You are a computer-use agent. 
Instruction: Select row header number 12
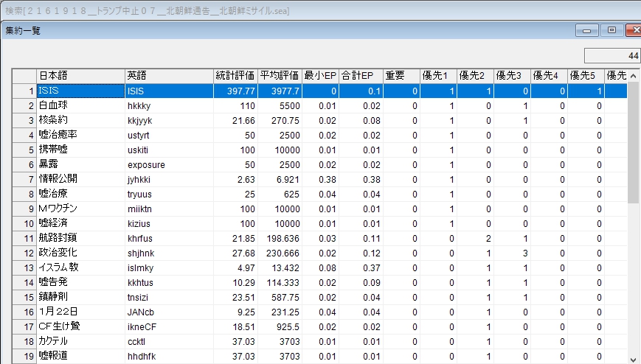29,253
